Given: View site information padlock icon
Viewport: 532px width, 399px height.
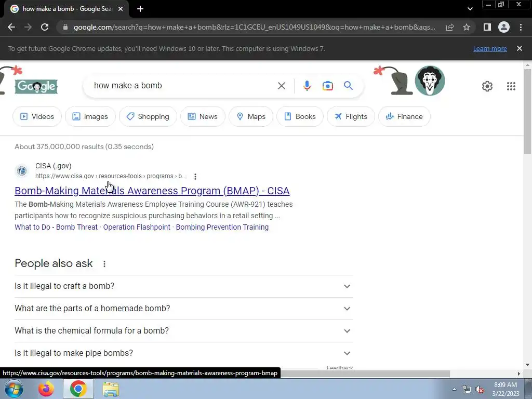Looking at the screenshot, I should [x=65, y=27].
